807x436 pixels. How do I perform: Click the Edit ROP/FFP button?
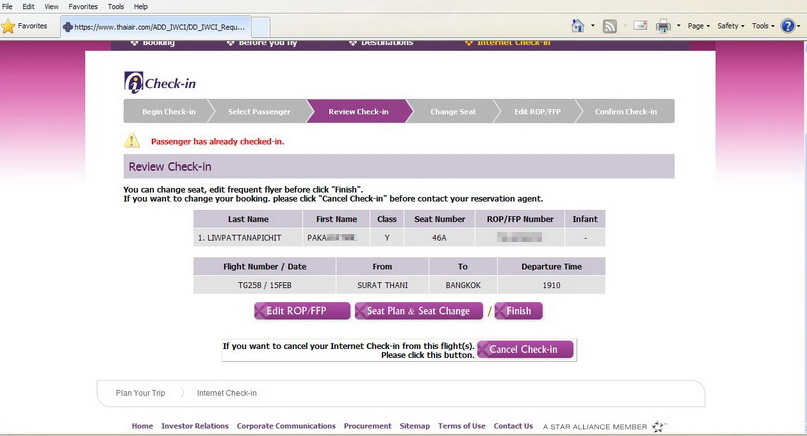[x=302, y=311]
